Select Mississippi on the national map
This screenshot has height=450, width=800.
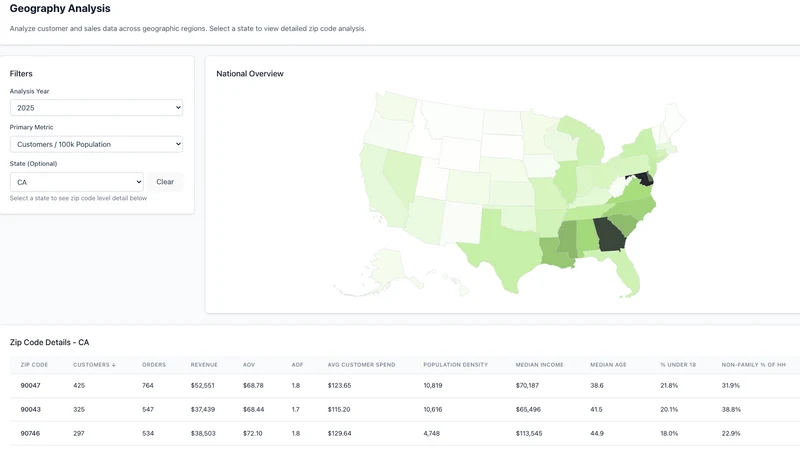(x=566, y=237)
